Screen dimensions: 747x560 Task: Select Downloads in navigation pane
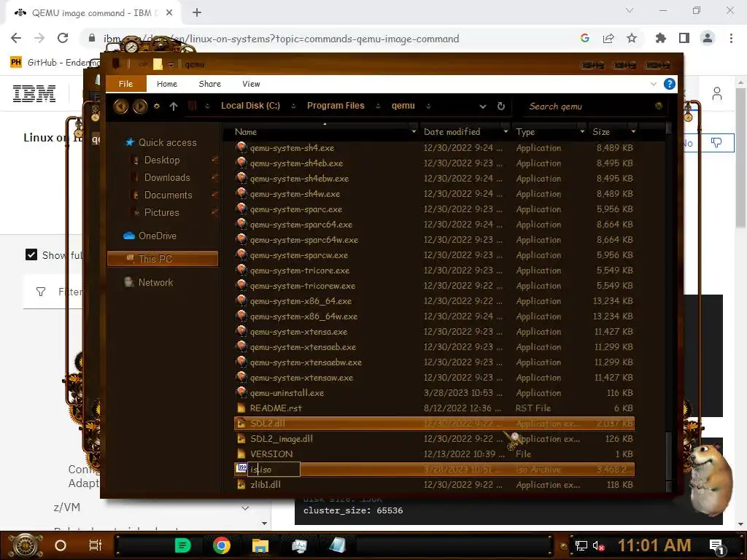pyautogui.click(x=167, y=178)
